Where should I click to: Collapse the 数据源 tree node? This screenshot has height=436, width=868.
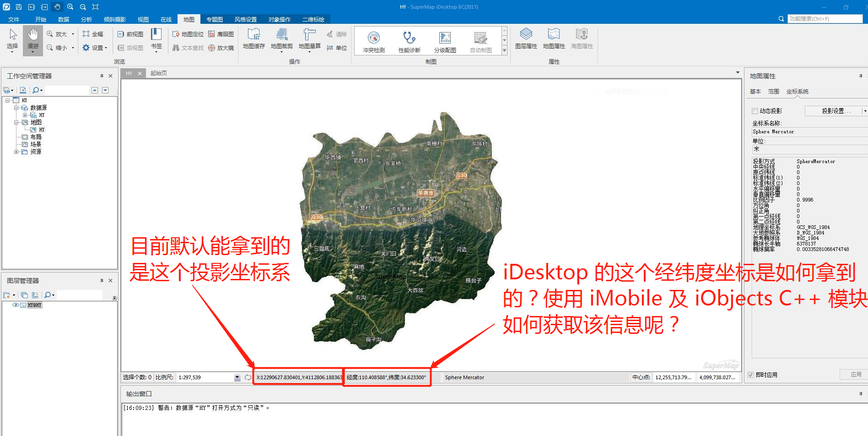[16, 108]
